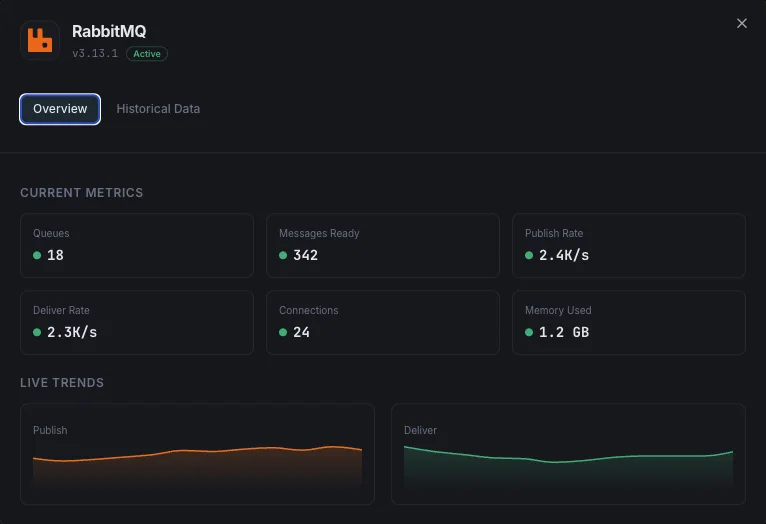The height and width of the screenshot is (524, 766).
Task: Click the green status dot beside 342
Action: [x=283, y=255]
